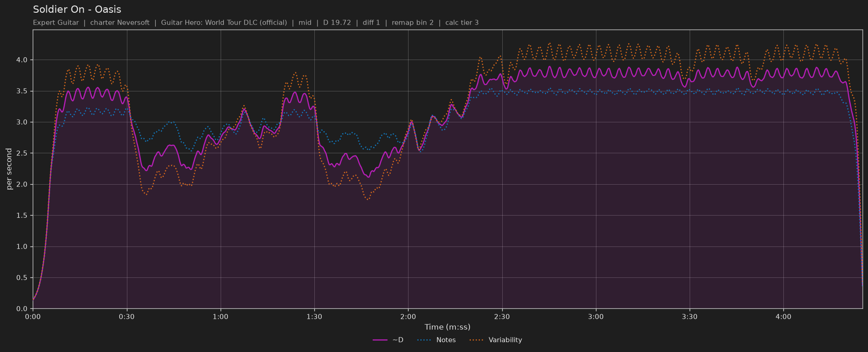Click the 0.5 y-axis tick label

coord(22,277)
